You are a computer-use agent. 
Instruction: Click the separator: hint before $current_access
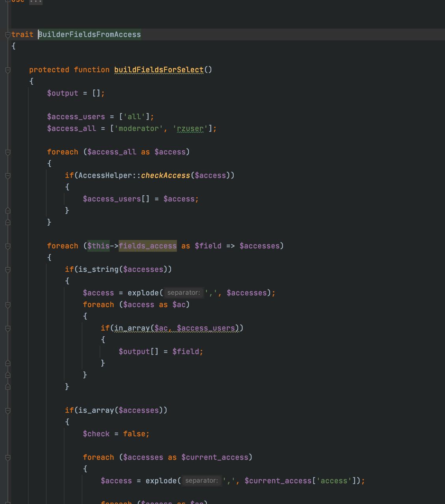(x=201, y=480)
